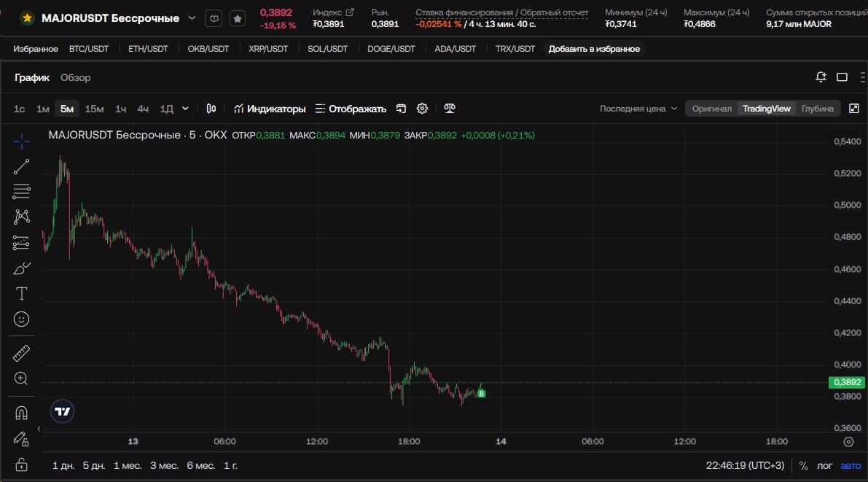The height and width of the screenshot is (482, 868).
Task: Switch to TradingView chart view
Action: click(767, 109)
